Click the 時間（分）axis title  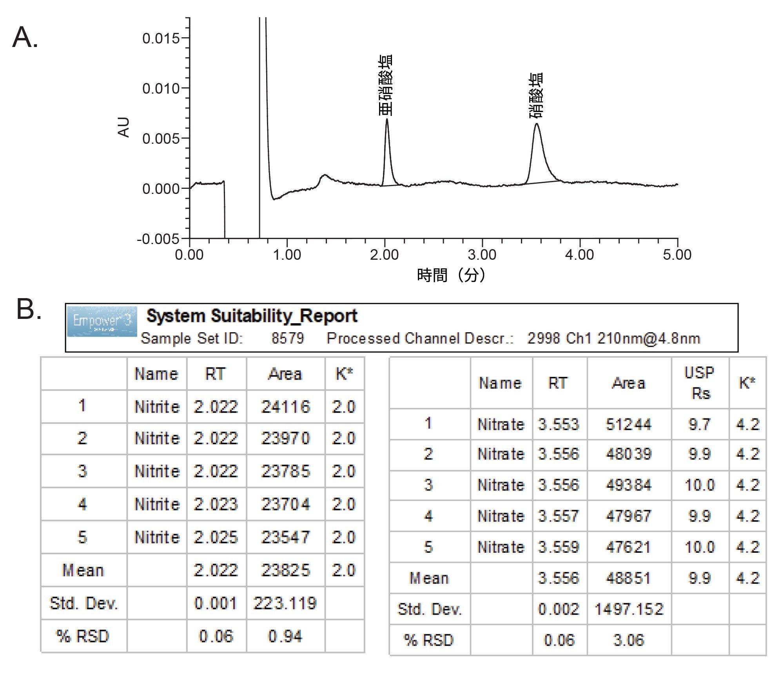pyautogui.click(x=451, y=275)
